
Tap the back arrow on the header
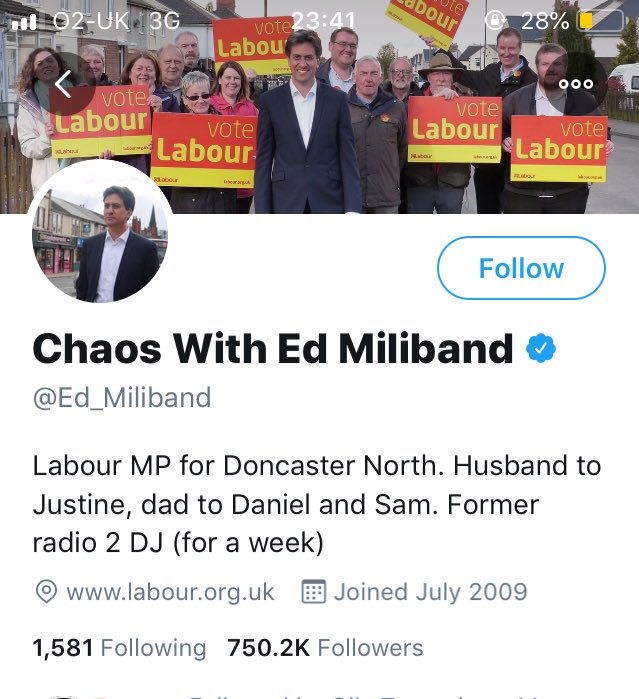tap(63, 84)
